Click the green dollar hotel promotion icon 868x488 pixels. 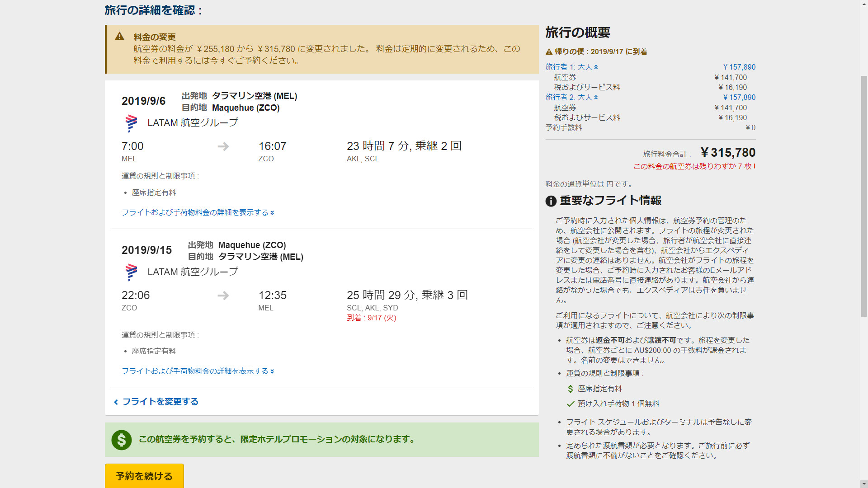[122, 440]
